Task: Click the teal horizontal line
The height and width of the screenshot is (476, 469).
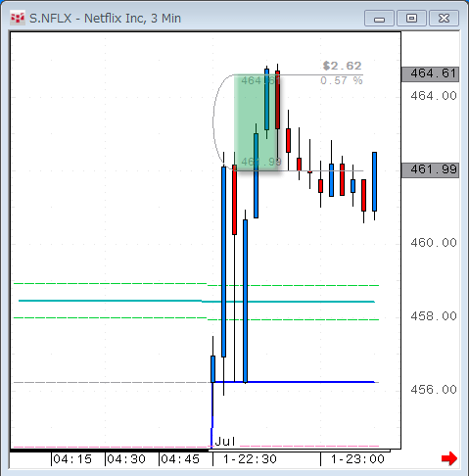Action: point(197,301)
